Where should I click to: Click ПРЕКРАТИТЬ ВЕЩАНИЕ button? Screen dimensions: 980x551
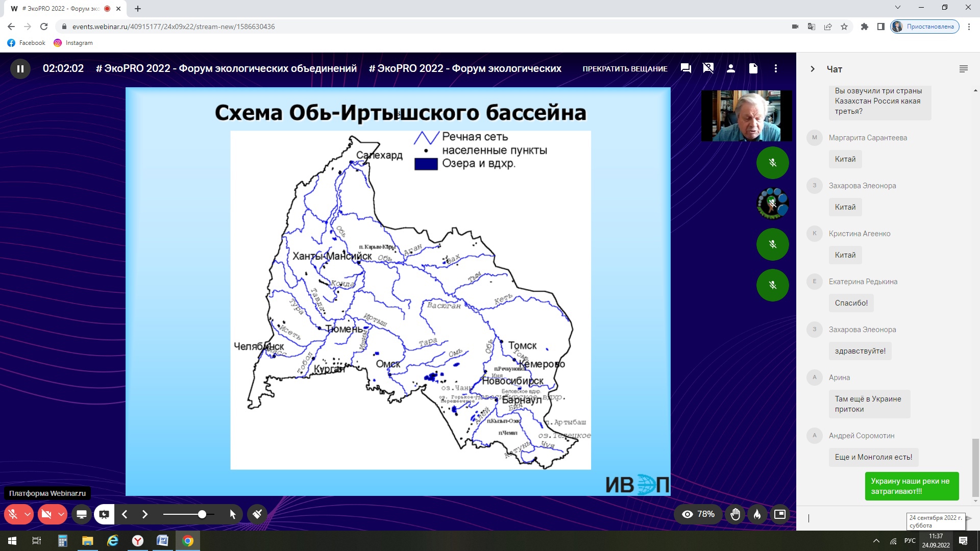pyautogui.click(x=625, y=69)
